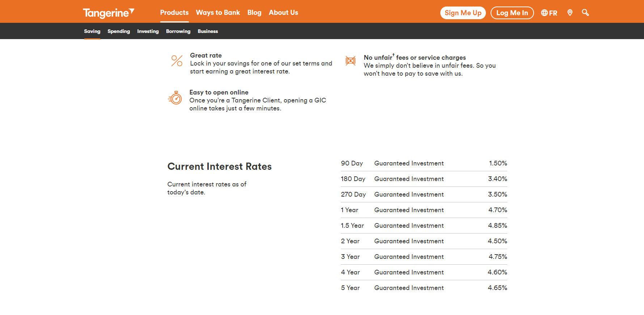Select the Business tab
Viewport: 644px width, 315px height.
(x=208, y=31)
